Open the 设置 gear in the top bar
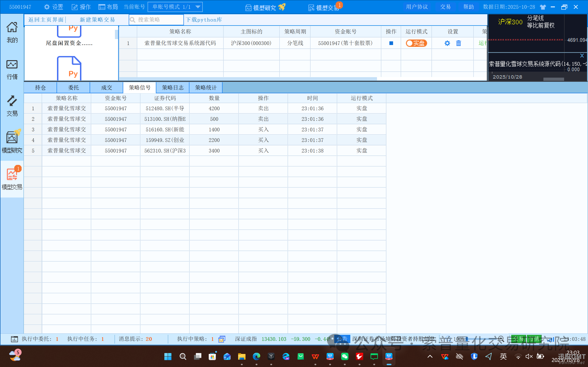 click(x=53, y=7)
